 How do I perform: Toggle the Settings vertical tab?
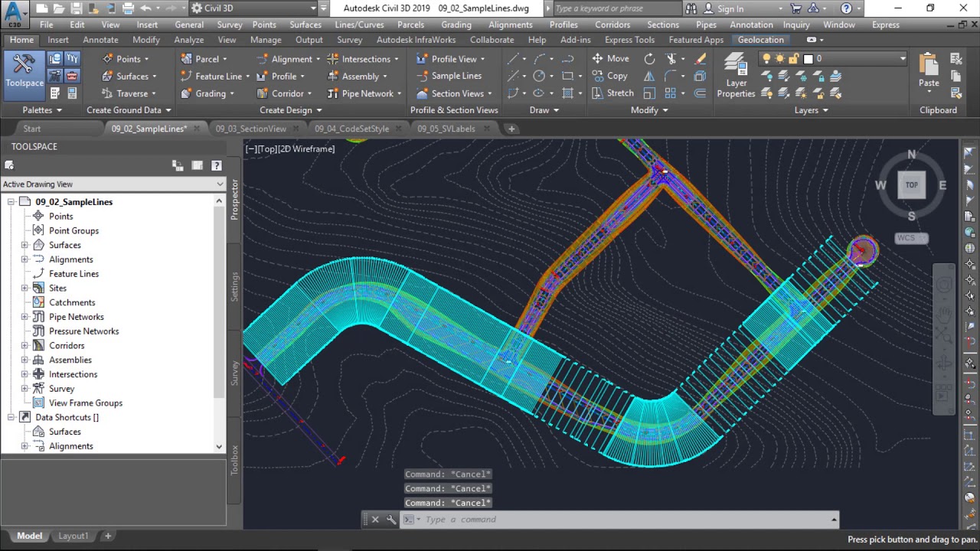pyautogui.click(x=234, y=285)
